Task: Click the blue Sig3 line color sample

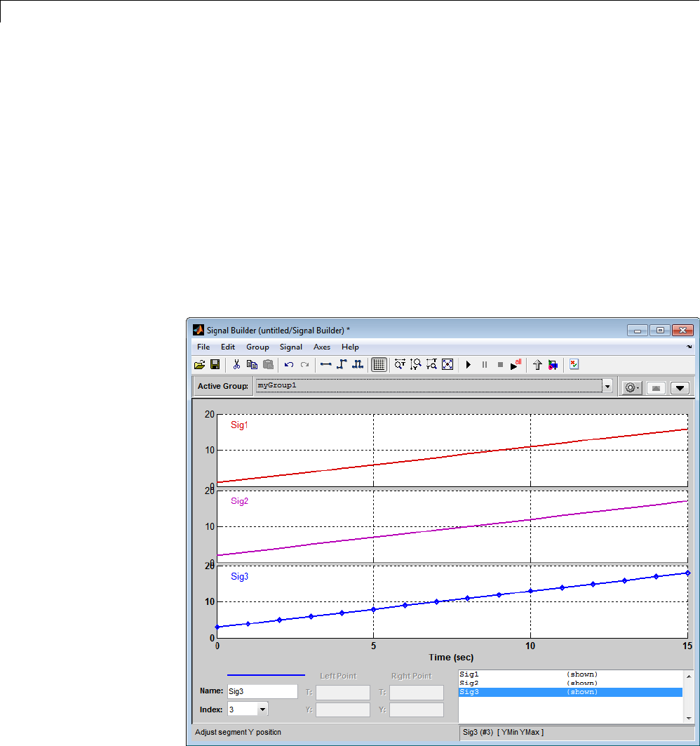Action: click(267, 674)
